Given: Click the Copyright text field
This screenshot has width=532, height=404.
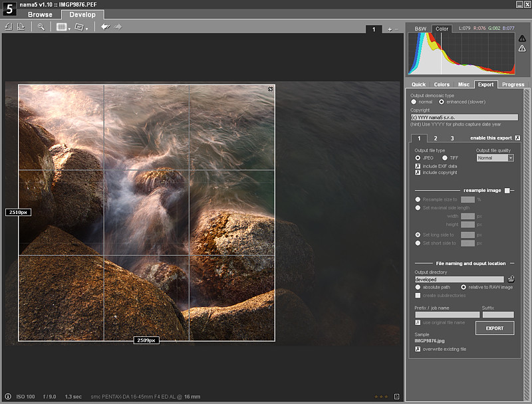Looking at the screenshot, I should 464,117.
